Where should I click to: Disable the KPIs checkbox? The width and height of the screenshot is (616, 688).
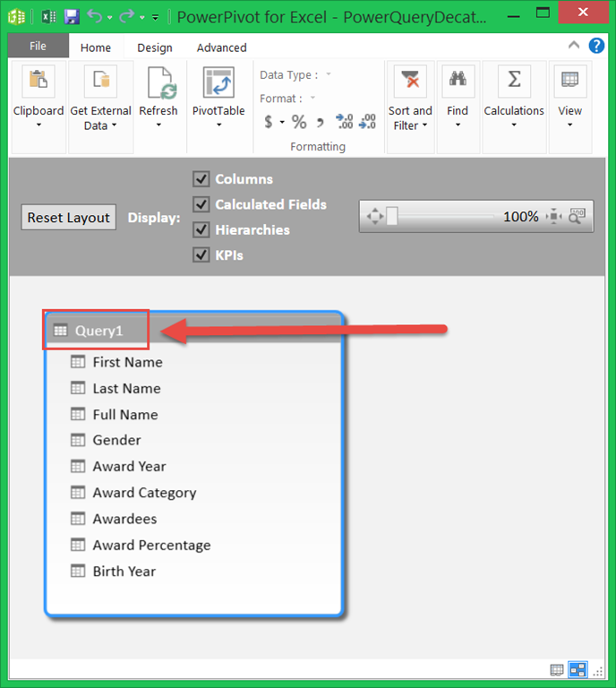click(x=201, y=255)
